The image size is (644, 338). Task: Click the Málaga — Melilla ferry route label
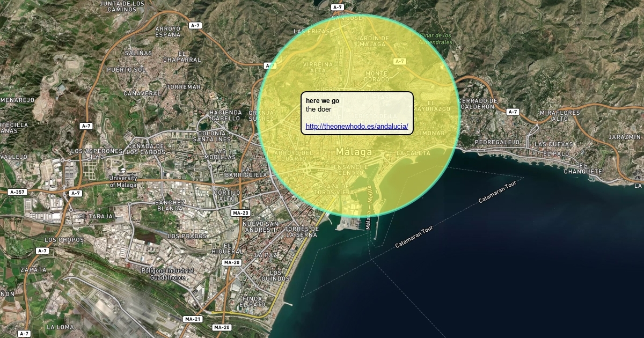[x=369, y=209]
